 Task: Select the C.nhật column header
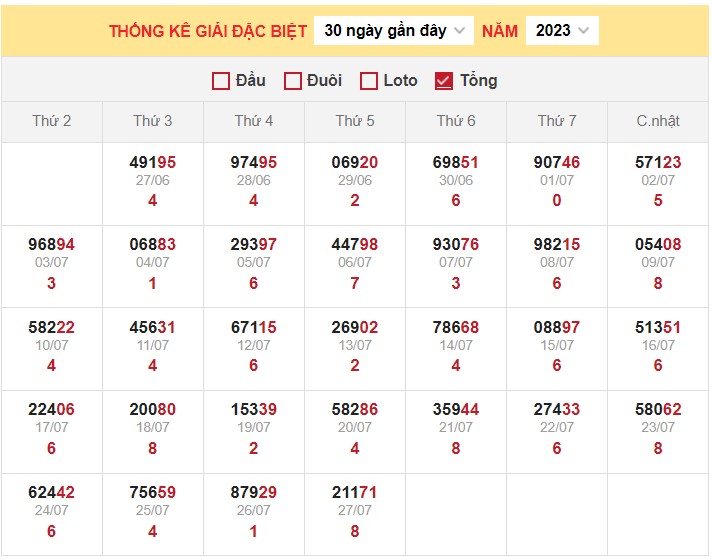click(658, 121)
